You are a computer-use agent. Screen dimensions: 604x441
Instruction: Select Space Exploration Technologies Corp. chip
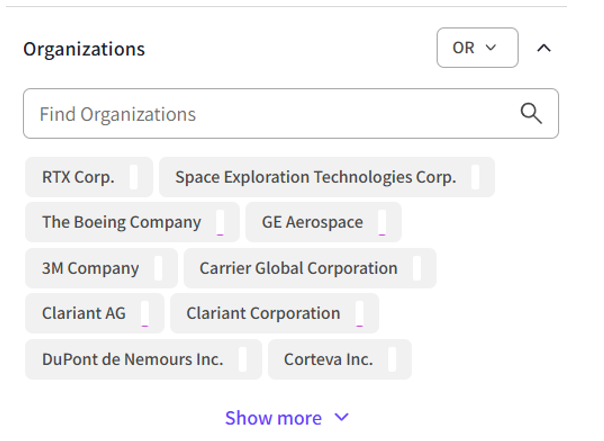(315, 177)
